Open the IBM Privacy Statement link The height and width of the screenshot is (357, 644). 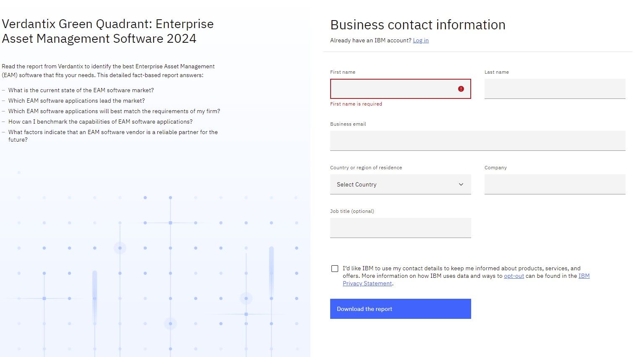point(367,284)
